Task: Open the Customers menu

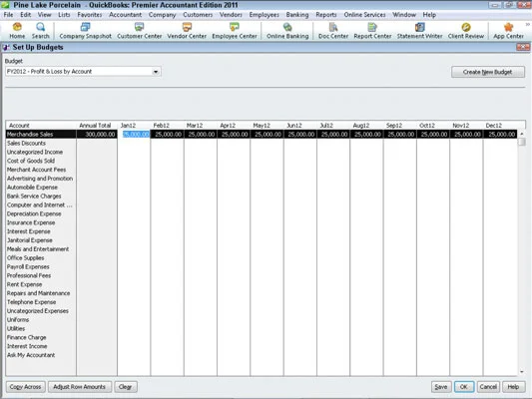Action: [x=198, y=15]
